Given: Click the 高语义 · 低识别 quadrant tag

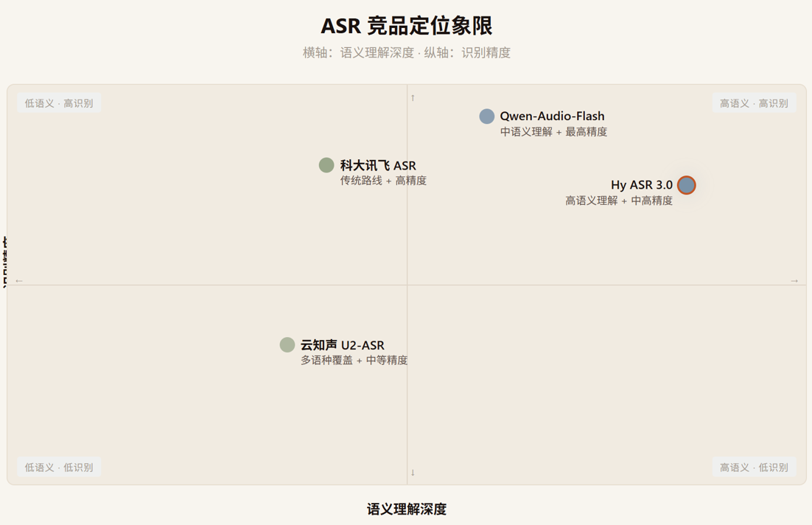Looking at the screenshot, I should tap(754, 467).
